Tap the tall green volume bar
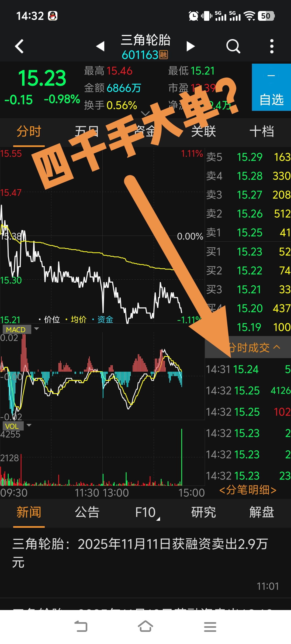This screenshot has width=291, height=644. coord(182,457)
